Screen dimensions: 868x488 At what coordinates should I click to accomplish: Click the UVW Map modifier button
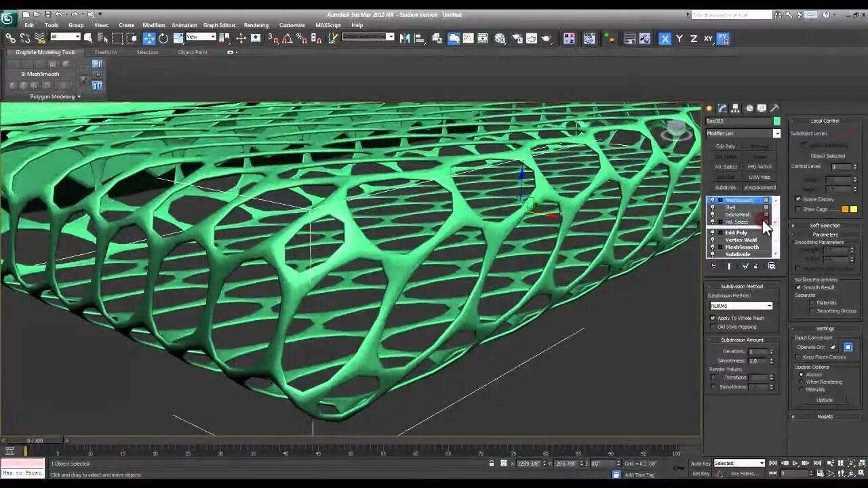click(759, 177)
